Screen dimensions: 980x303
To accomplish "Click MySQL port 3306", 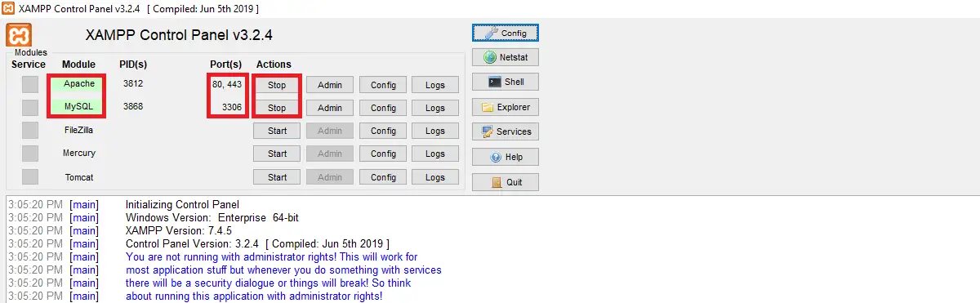I will [233, 107].
